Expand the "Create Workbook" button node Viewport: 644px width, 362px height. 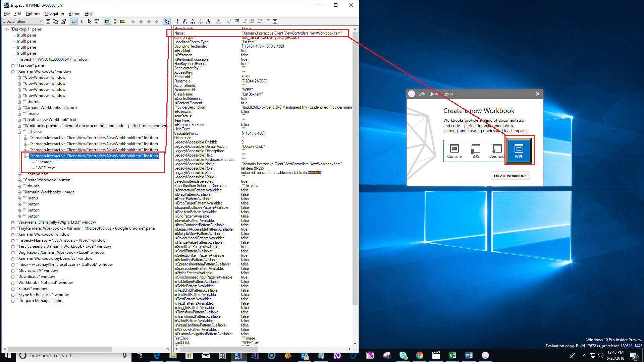(x=19, y=180)
